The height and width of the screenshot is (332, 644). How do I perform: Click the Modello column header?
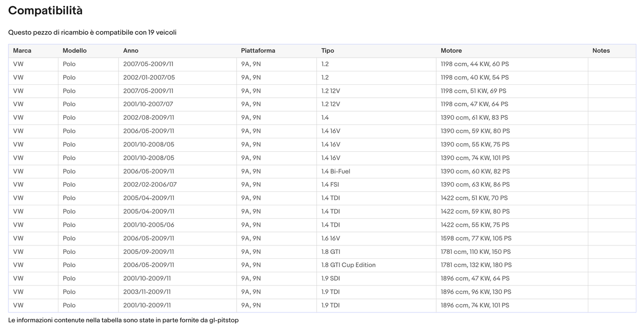[74, 51]
